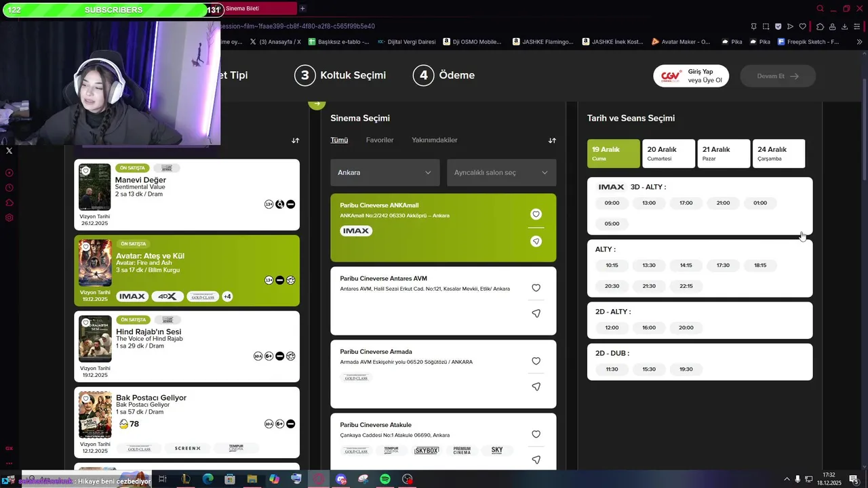Open browser extensions cube icon
This screenshot has width=868, height=488.
point(820,26)
